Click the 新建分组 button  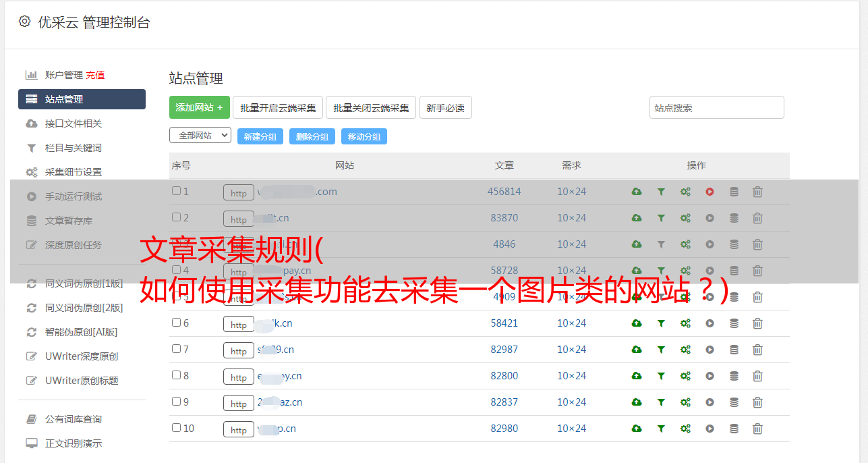pos(260,136)
